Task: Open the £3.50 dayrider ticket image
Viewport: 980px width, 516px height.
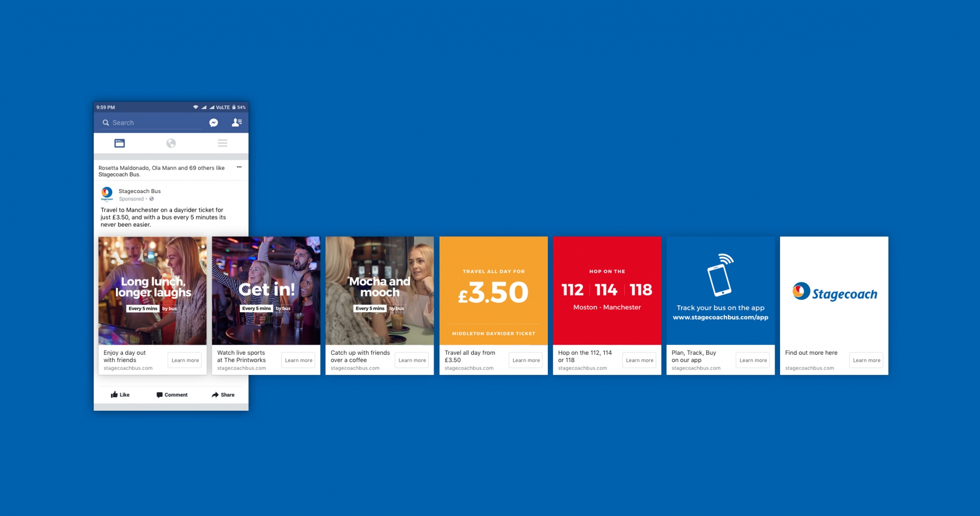Action: (x=493, y=291)
